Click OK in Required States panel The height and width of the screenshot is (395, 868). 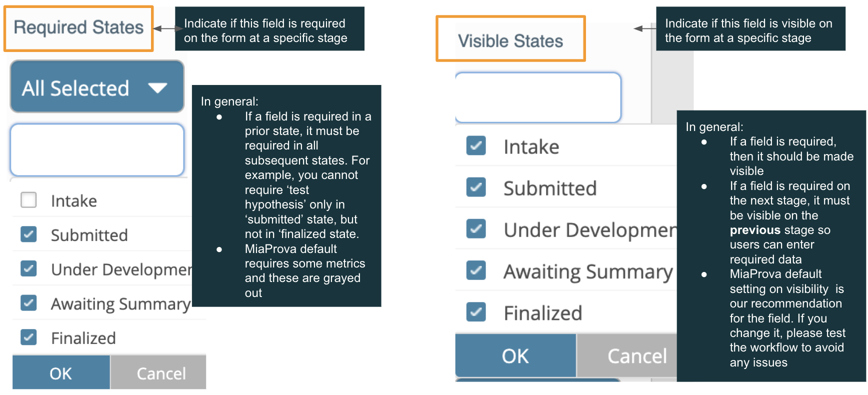pos(61,372)
